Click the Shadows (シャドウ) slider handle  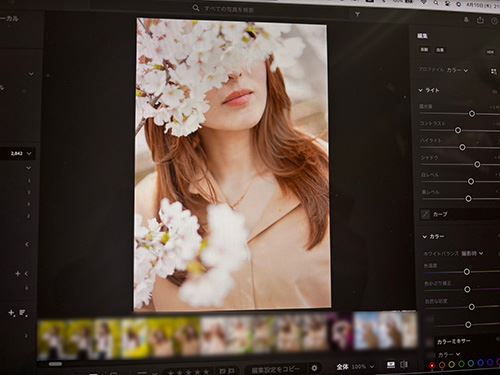point(477,164)
